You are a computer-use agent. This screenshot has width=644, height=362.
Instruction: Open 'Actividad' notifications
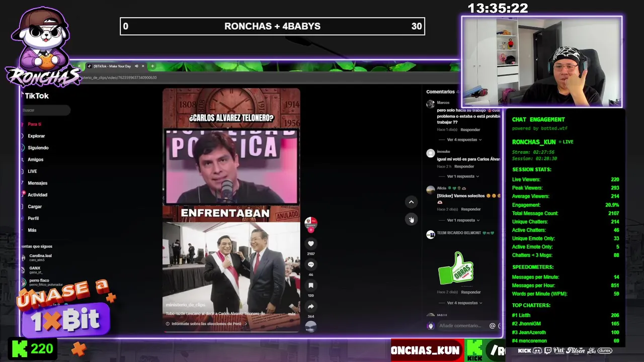click(37, 195)
